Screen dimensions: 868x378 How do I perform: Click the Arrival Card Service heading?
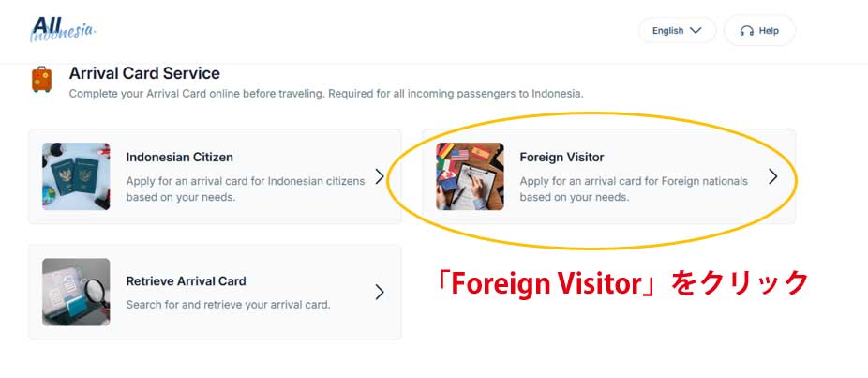tap(144, 73)
